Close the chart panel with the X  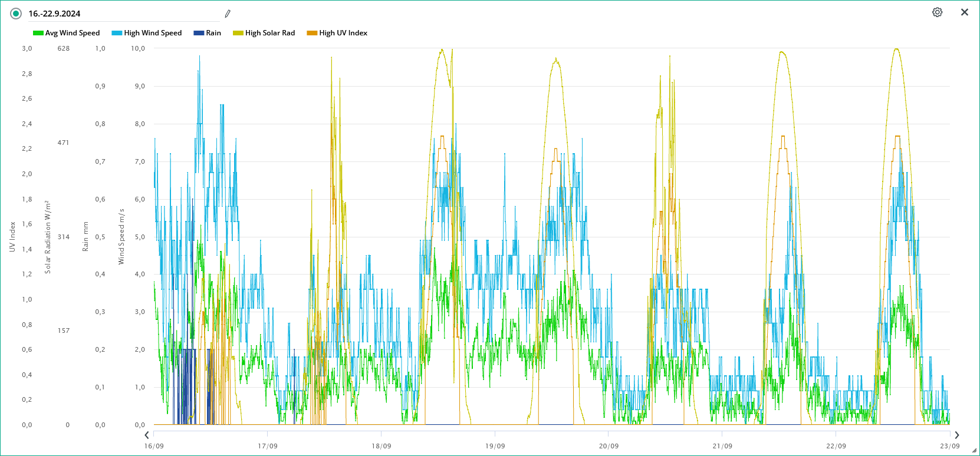click(x=965, y=12)
